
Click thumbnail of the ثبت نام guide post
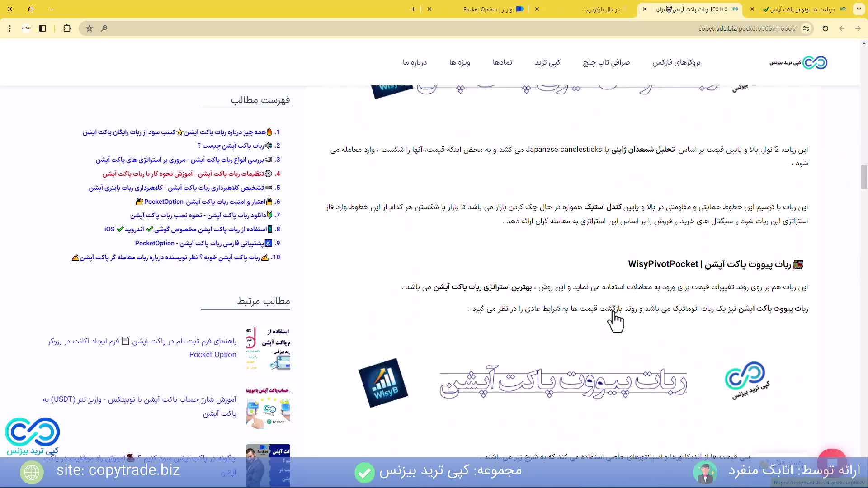click(268, 348)
